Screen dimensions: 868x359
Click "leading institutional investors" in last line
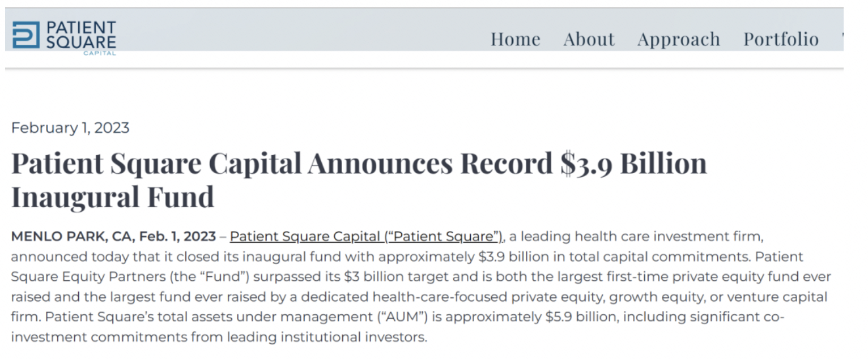(x=326, y=337)
